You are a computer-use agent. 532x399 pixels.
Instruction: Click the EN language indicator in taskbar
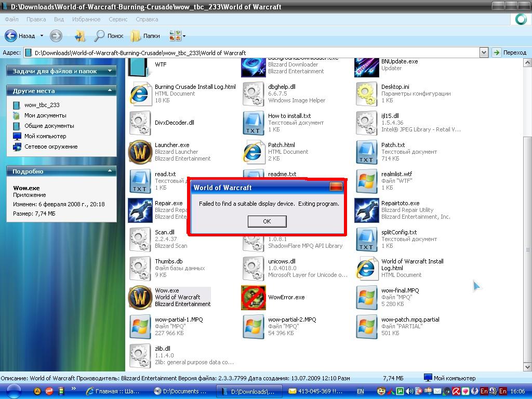(x=361, y=391)
